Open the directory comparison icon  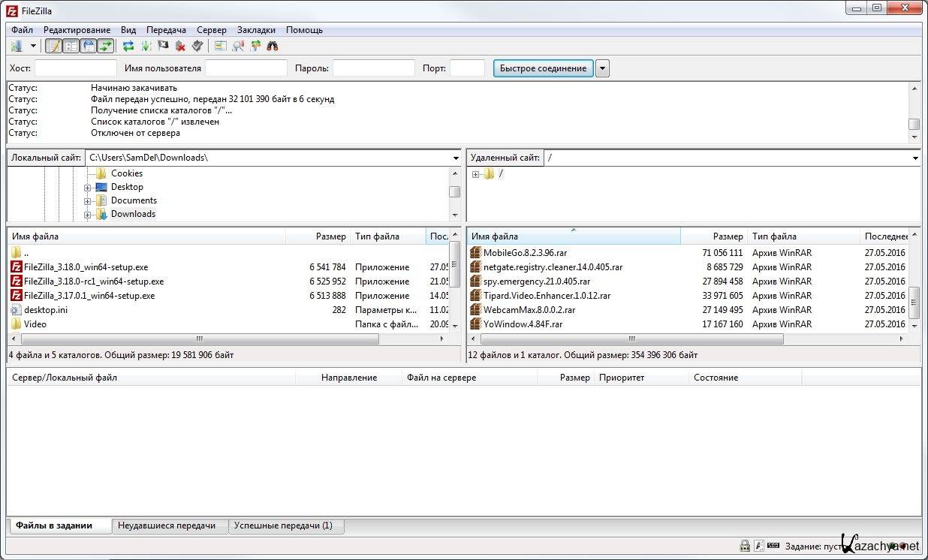pyautogui.click(x=238, y=47)
